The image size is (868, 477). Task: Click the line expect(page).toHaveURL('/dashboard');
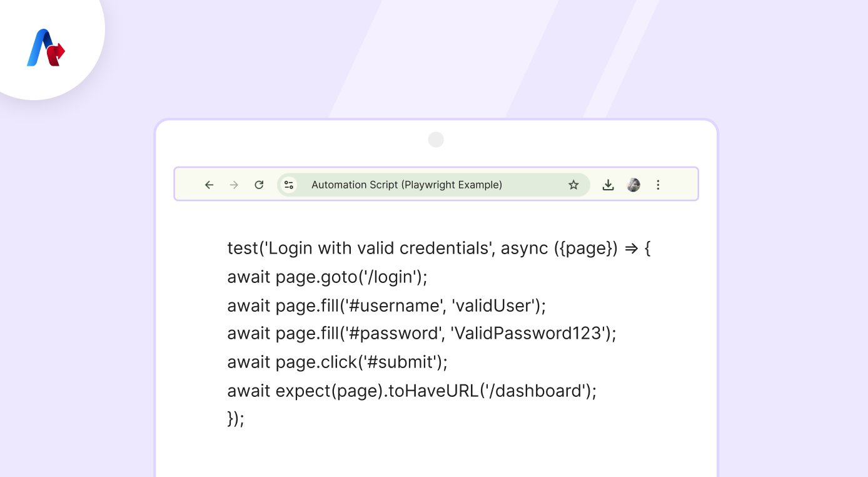click(x=412, y=391)
